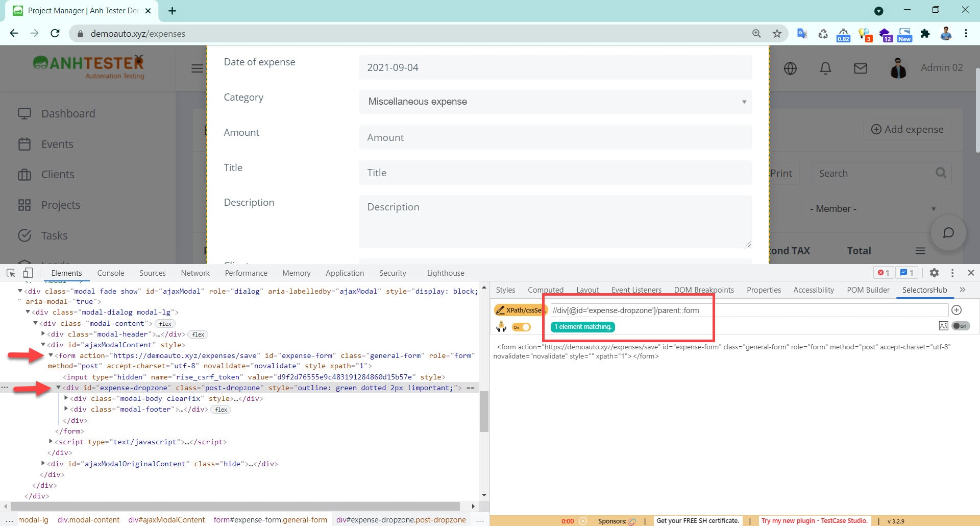
Task: Expand the modal-body clearfix node
Action: pyautogui.click(x=66, y=398)
